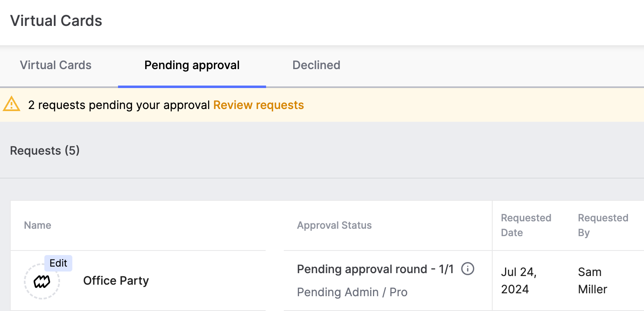Open the info icon beside approval round

coord(468,269)
